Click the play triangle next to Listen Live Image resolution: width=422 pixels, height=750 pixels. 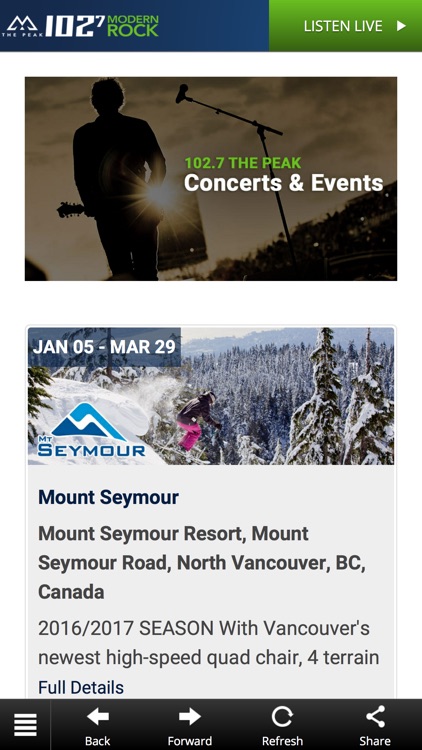pos(401,26)
